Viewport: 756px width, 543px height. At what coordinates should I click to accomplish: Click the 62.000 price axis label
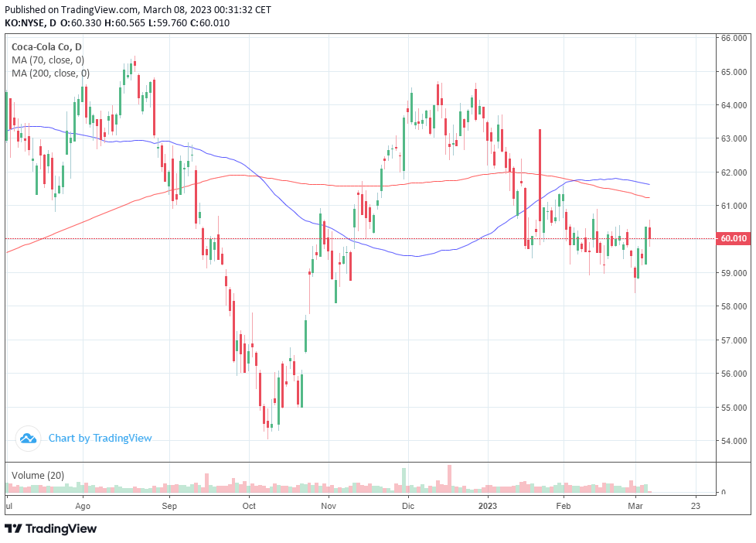(x=734, y=172)
